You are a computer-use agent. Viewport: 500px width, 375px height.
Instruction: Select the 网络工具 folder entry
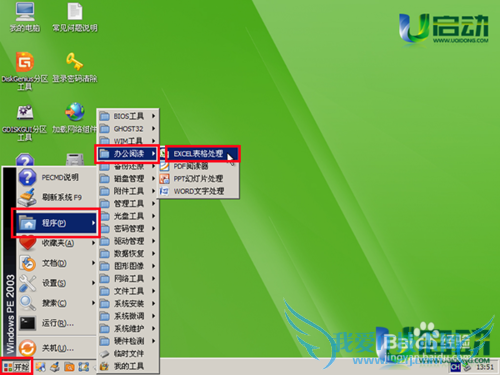[x=128, y=279]
